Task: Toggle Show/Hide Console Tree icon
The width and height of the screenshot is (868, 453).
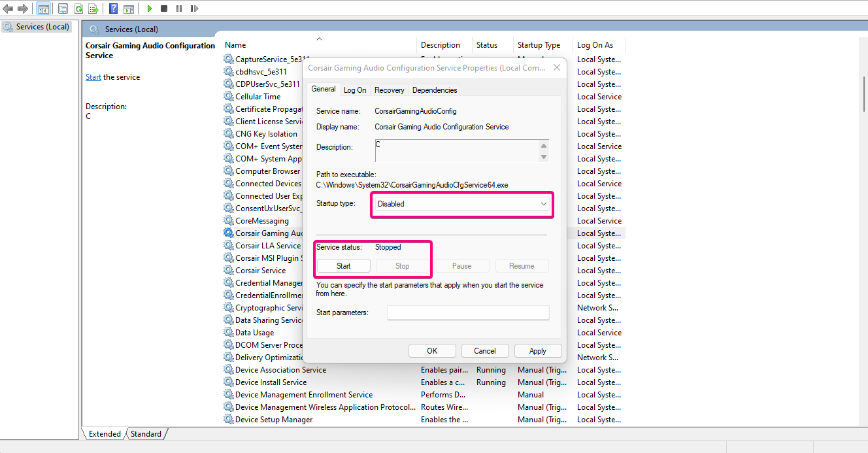Action: click(x=43, y=8)
